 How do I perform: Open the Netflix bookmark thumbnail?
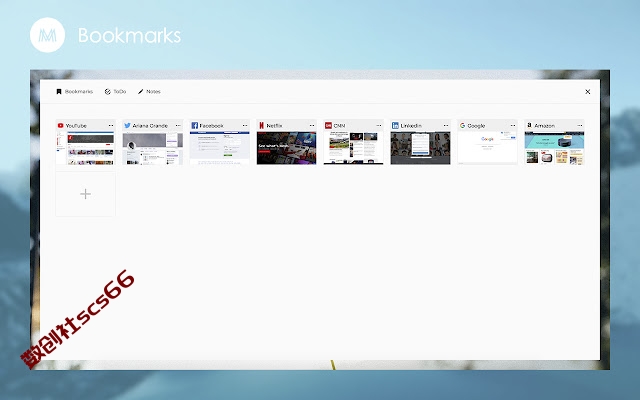(287, 148)
